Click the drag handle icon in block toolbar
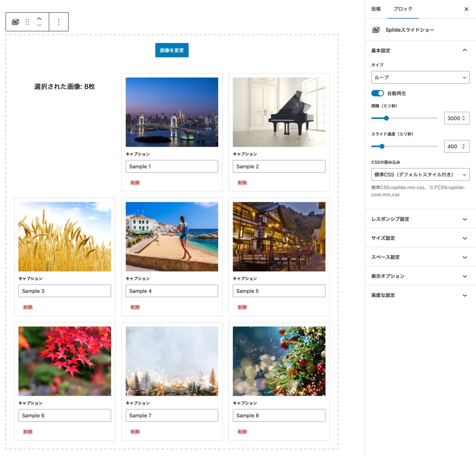The width and height of the screenshot is (476, 456). pyautogui.click(x=27, y=22)
